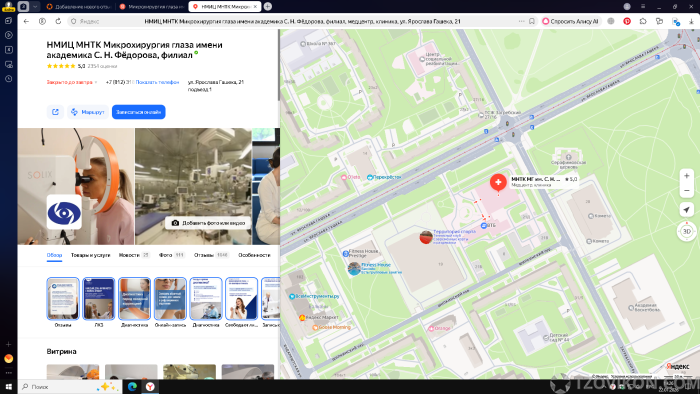The height and width of the screenshot is (394, 700).
Task: Click the info panel vertical scrollbar
Action: click(x=279, y=65)
